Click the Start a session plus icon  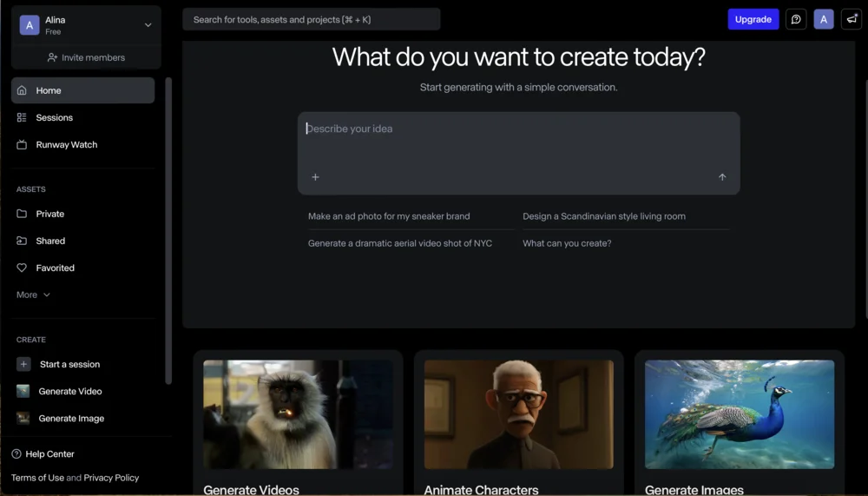point(23,365)
